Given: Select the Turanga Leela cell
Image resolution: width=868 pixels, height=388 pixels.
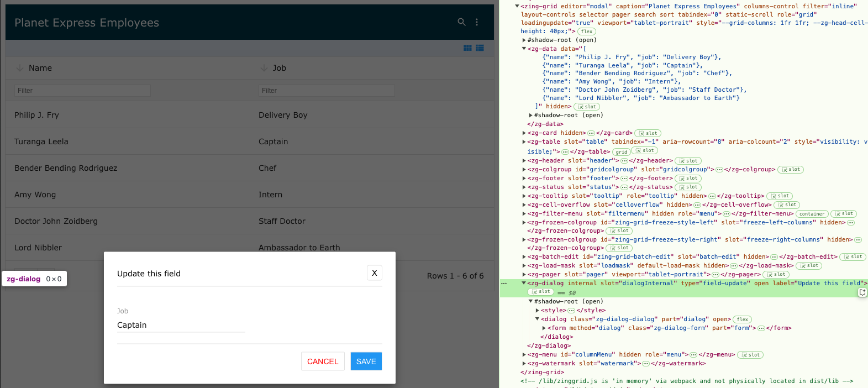Looking at the screenshot, I should [x=128, y=141].
